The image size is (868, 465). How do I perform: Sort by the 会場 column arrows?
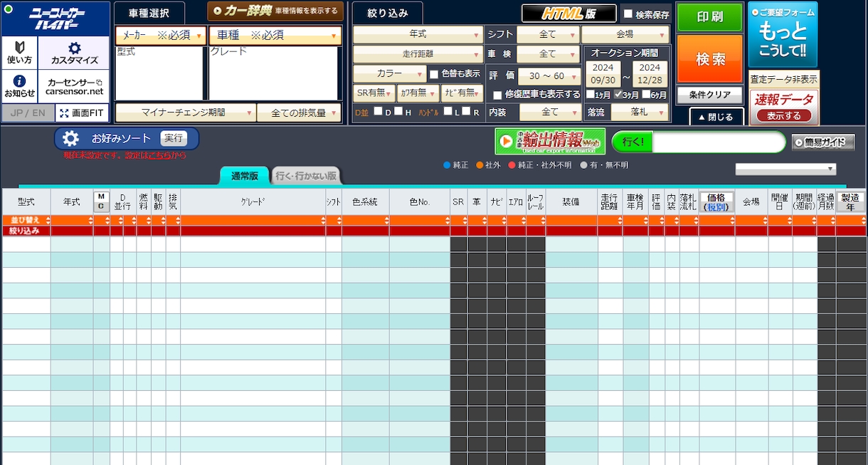pyautogui.click(x=765, y=221)
